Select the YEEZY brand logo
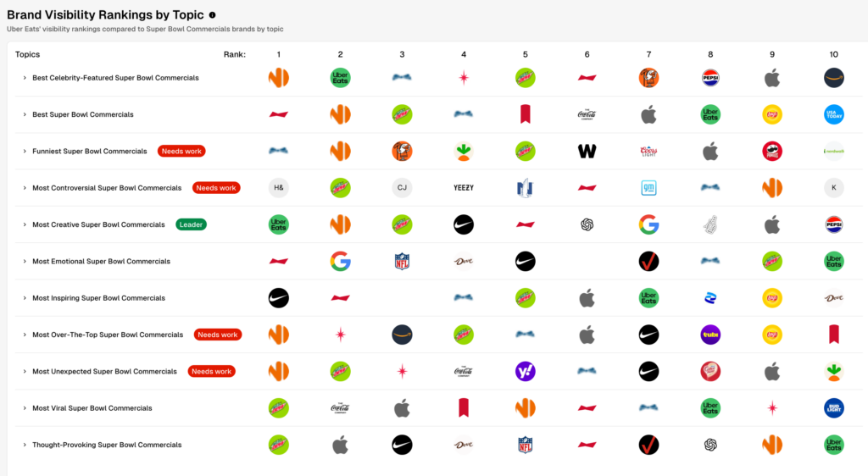The image size is (868, 476). click(x=464, y=188)
